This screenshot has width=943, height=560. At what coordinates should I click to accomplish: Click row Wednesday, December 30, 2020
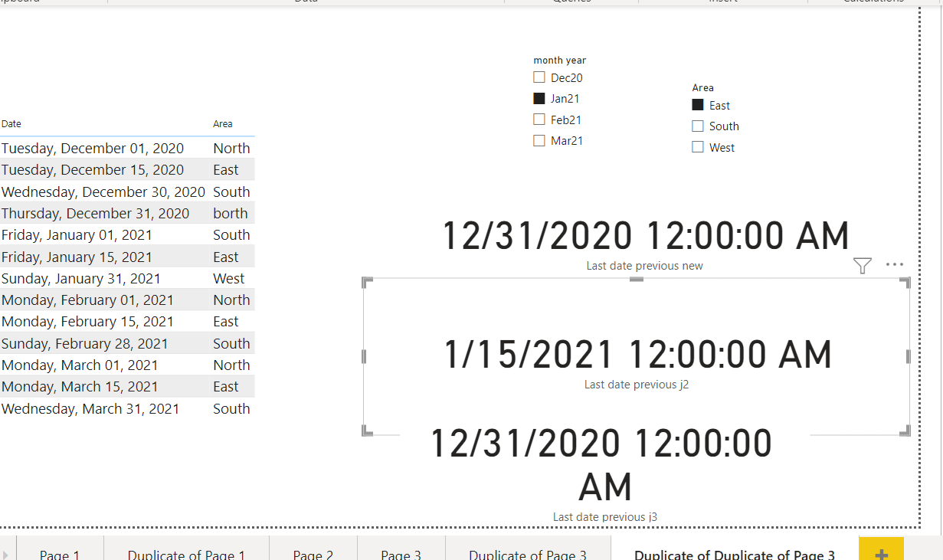coord(127,192)
